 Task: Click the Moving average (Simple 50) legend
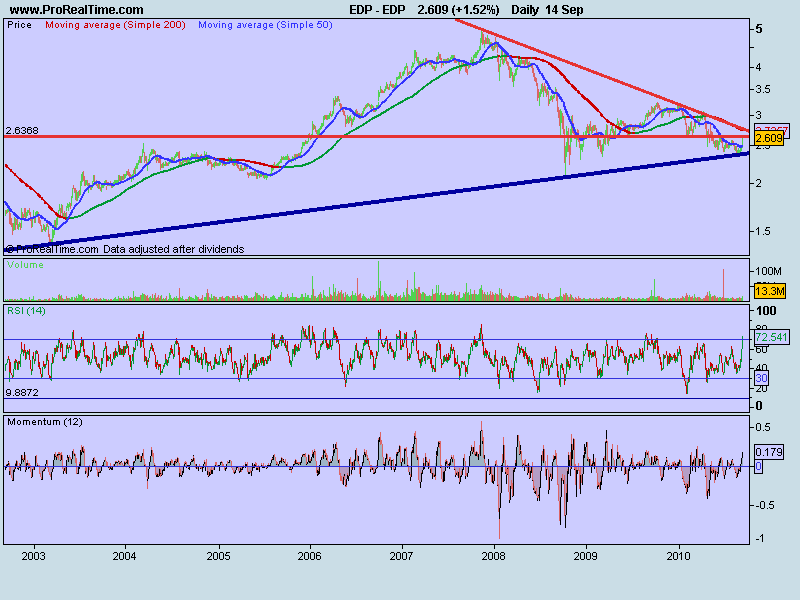(265, 24)
